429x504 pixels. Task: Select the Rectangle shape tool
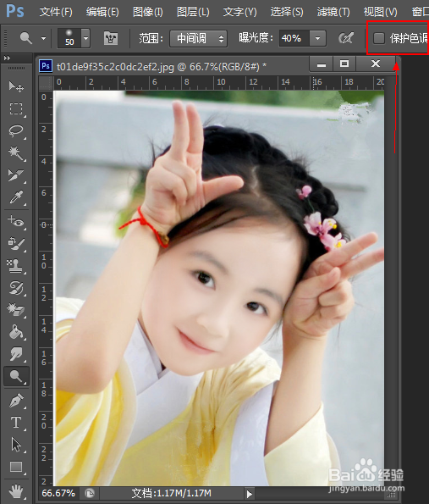click(16, 467)
